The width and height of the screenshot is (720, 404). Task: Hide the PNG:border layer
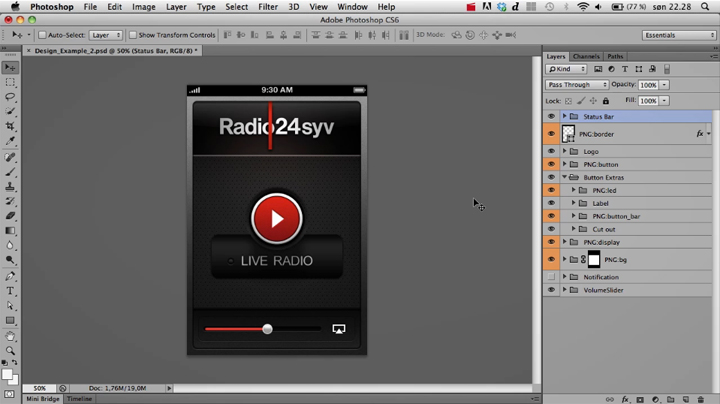[551, 134]
